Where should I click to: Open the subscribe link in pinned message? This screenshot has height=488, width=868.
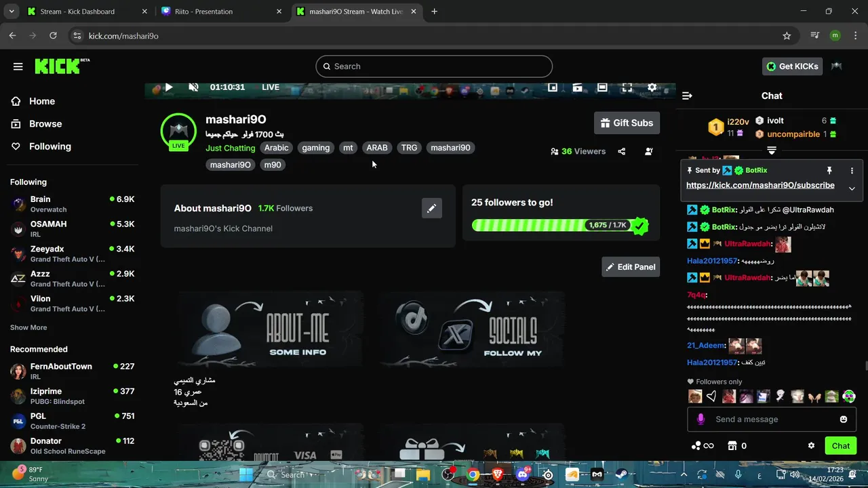(x=760, y=185)
